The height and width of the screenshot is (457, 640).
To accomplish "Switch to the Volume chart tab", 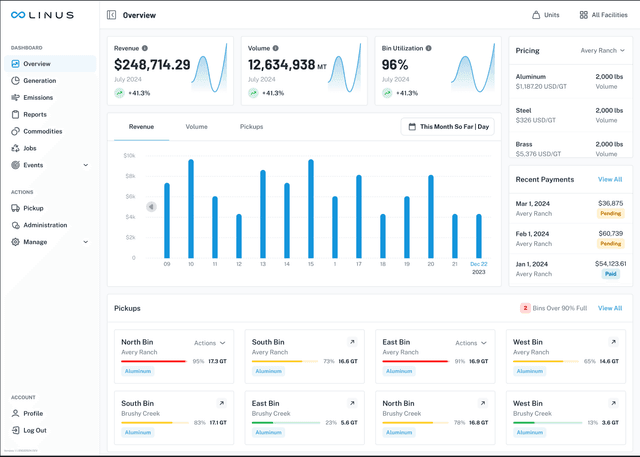I will click(x=196, y=127).
